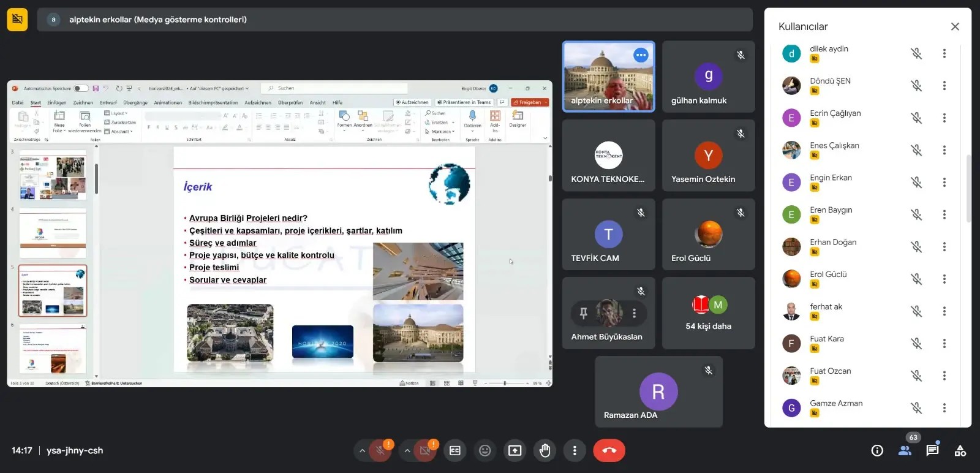Click the present screen icon
The height and width of the screenshot is (473, 980).
tap(514, 450)
